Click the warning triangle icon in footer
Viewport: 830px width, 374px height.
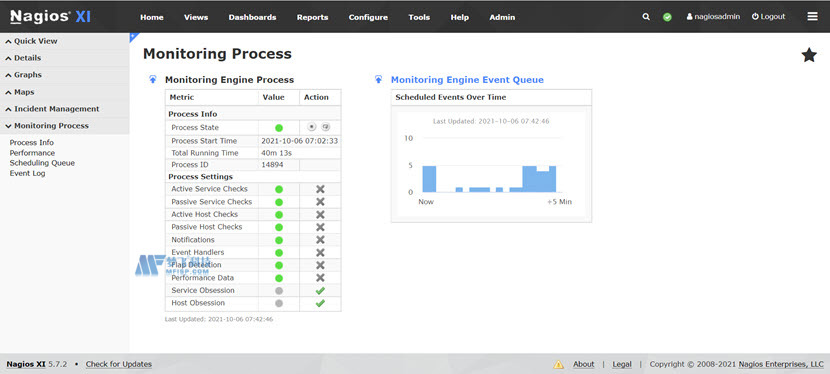(x=558, y=364)
